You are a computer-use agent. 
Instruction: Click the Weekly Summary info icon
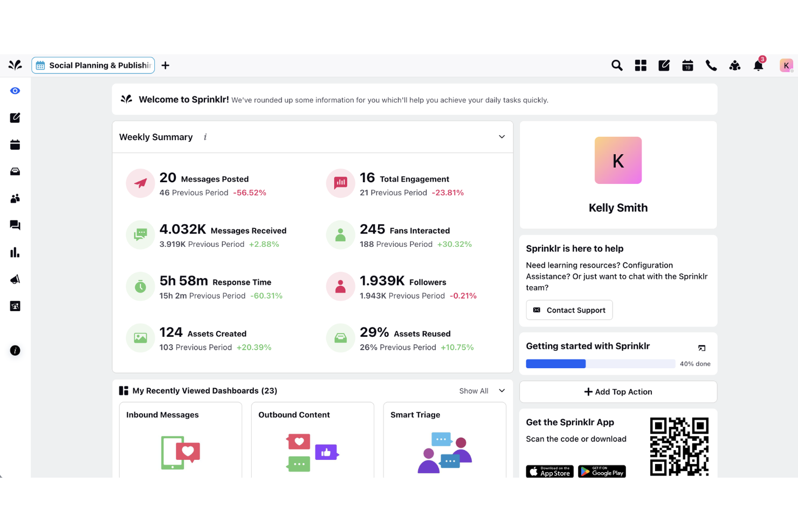click(x=205, y=137)
